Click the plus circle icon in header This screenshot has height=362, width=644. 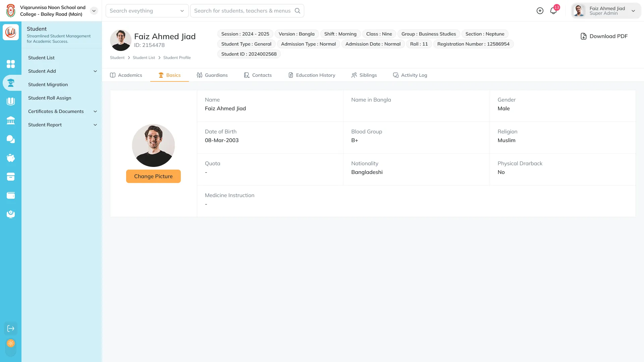[540, 11]
